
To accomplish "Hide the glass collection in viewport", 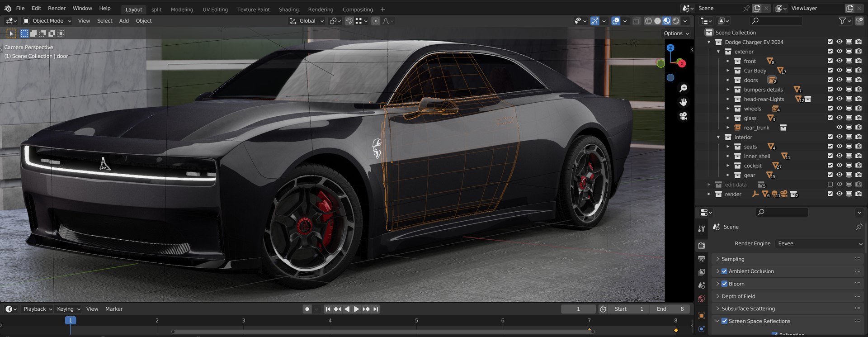I will coord(840,118).
